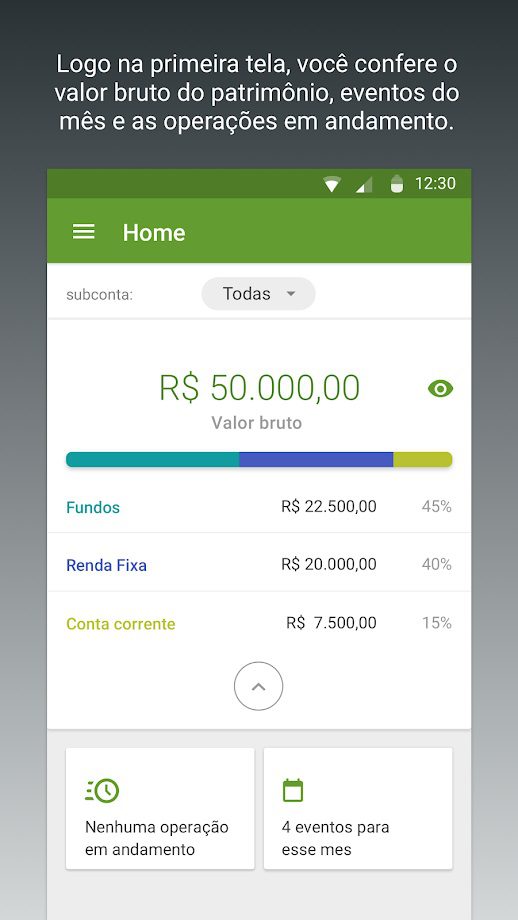Screen dimensions: 518x920
Task: Tap the cellular signal icon
Action: click(x=364, y=185)
